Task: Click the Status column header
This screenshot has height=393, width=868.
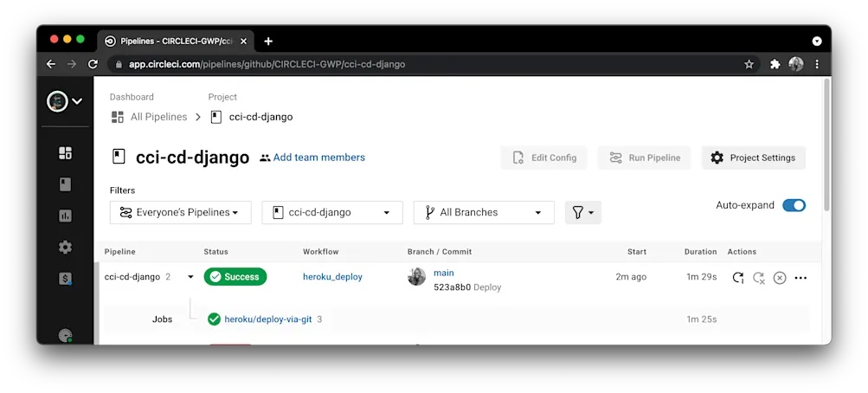Action: pyautogui.click(x=215, y=252)
